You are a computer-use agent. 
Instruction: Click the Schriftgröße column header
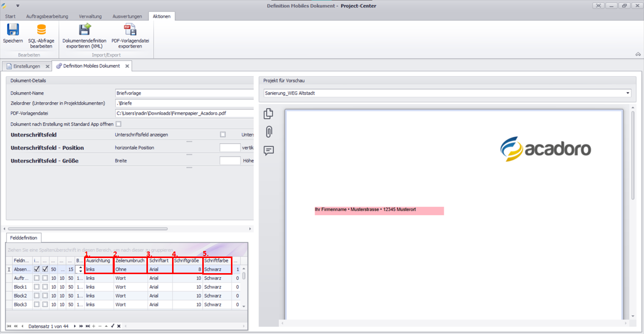click(187, 261)
